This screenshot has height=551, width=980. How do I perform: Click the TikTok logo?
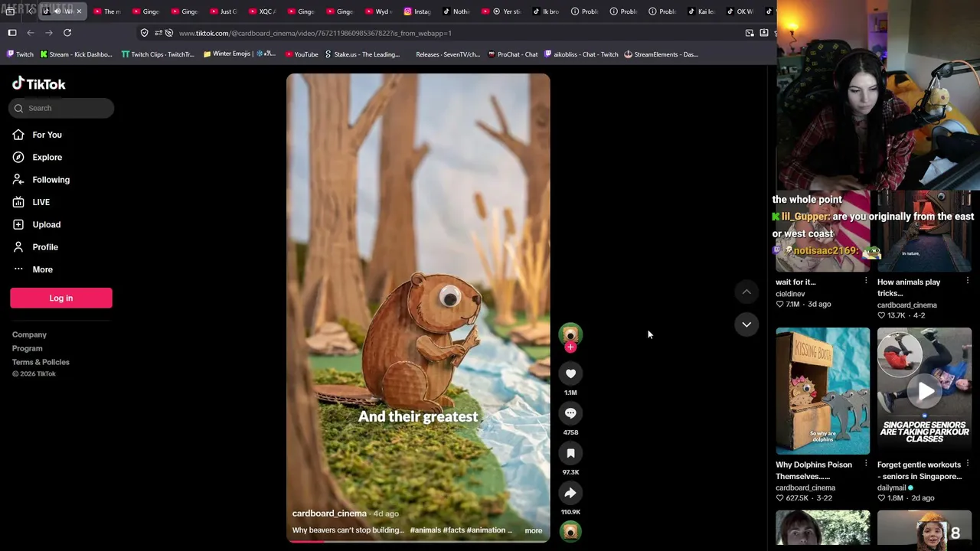coord(39,83)
